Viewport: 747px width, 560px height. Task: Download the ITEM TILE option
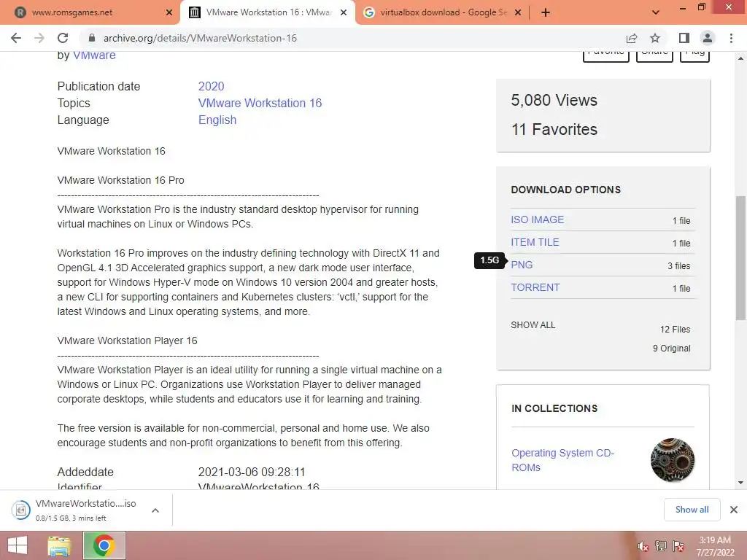tap(535, 242)
